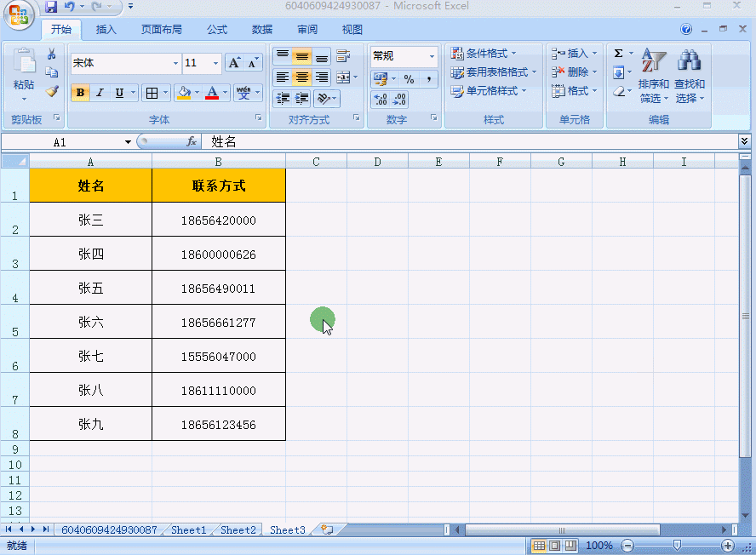This screenshot has width=756, height=555.
Task: Switch to the 插入 ribbon tab
Action: coord(106,29)
